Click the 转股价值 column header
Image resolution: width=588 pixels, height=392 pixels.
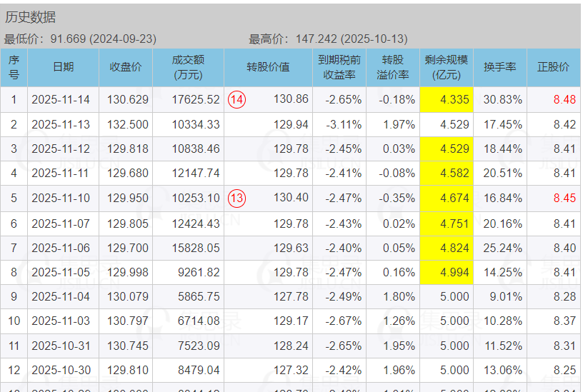point(268,67)
